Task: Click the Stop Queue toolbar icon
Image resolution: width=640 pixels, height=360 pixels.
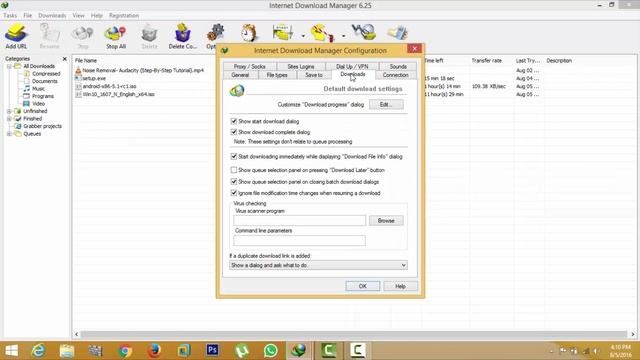Action: tap(322, 33)
